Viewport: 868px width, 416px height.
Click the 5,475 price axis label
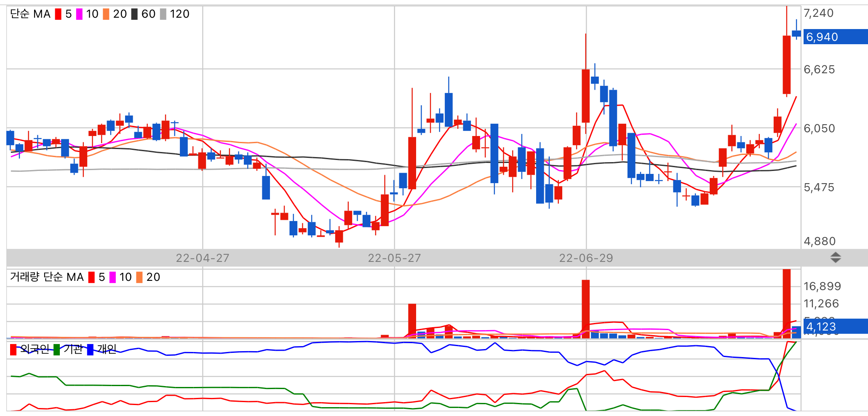819,187
